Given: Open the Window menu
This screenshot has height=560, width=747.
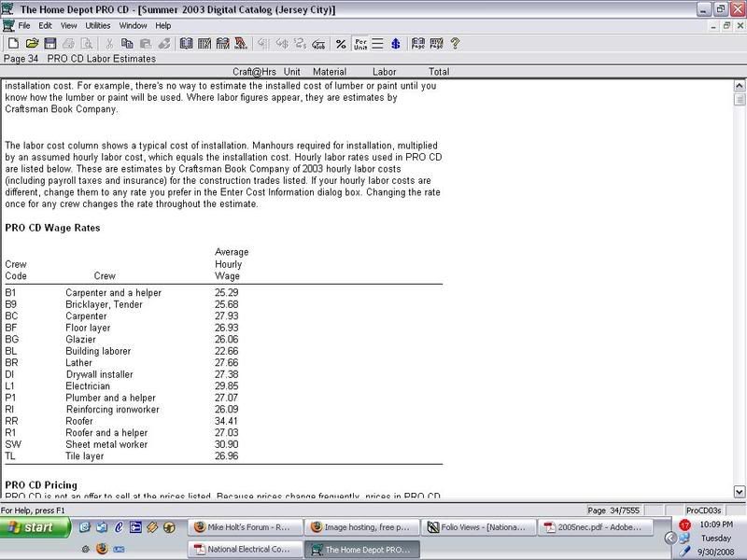Looking at the screenshot, I should 133,26.
